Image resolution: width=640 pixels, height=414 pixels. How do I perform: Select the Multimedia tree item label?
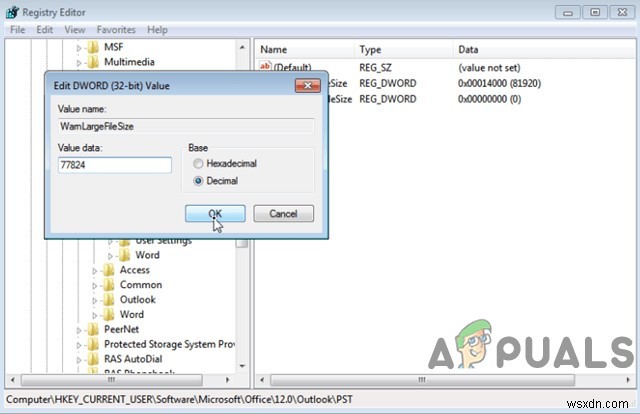pyautogui.click(x=129, y=62)
